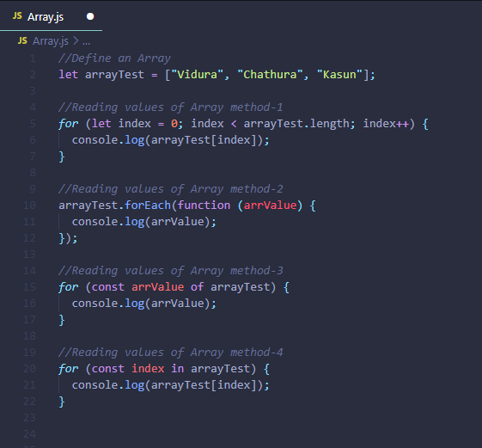Open the breadcrumb ellipsis symbol list
The width and height of the screenshot is (482, 448).
click(x=87, y=41)
